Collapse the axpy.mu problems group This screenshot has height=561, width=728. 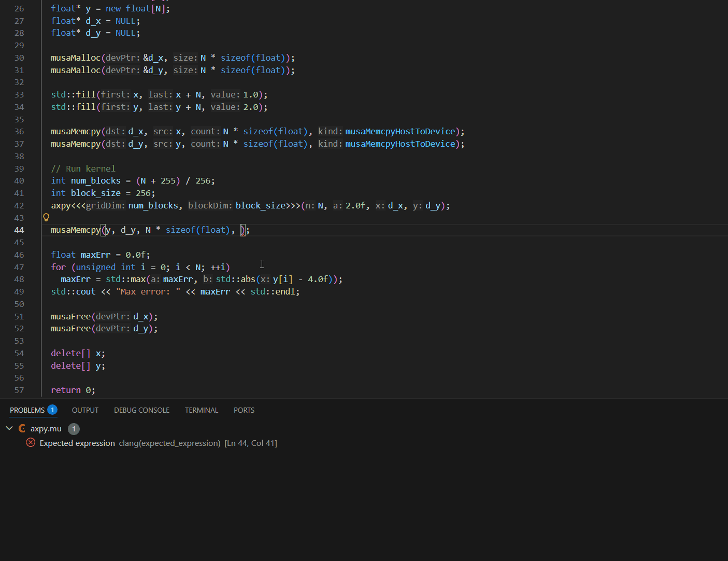tap(9, 428)
